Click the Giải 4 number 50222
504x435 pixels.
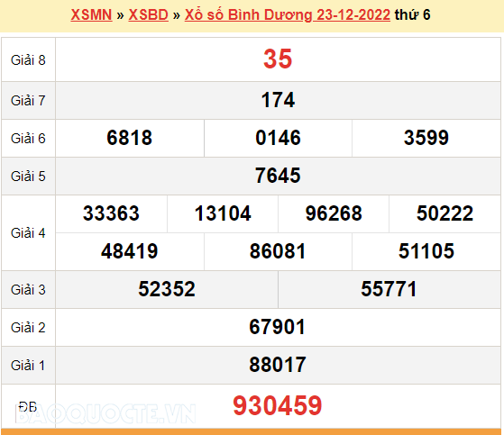[x=444, y=213]
